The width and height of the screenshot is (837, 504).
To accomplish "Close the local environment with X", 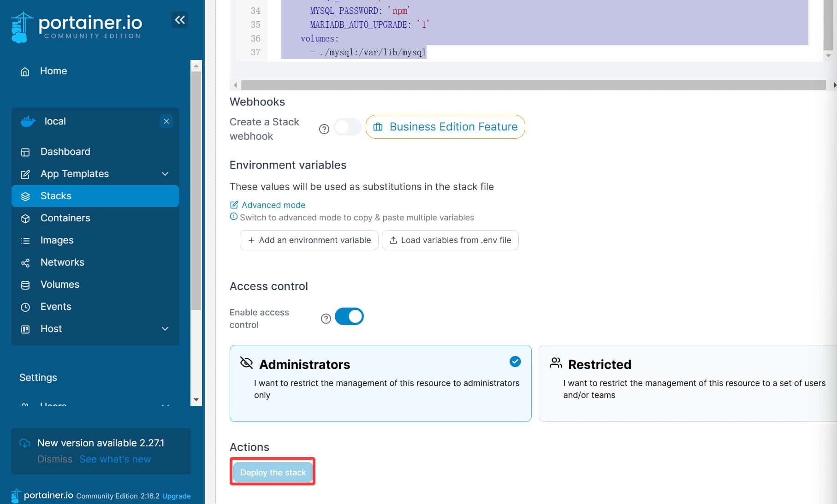I will [166, 121].
